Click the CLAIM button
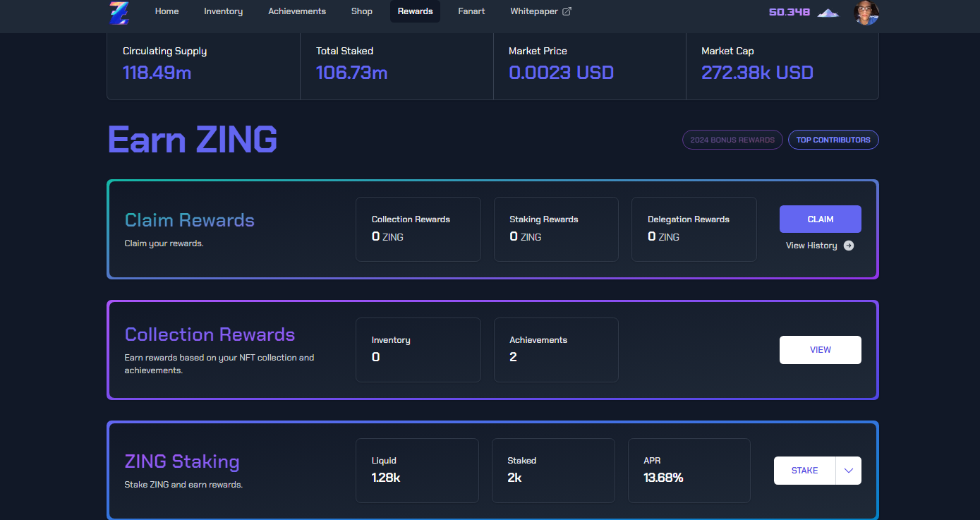The width and height of the screenshot is (980, 520). point(821,219)
